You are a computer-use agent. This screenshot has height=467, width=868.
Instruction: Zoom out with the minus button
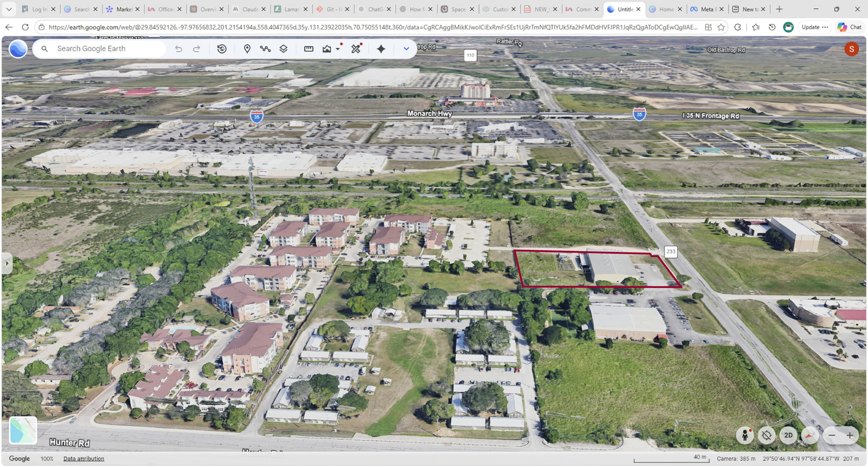point(832,435)
